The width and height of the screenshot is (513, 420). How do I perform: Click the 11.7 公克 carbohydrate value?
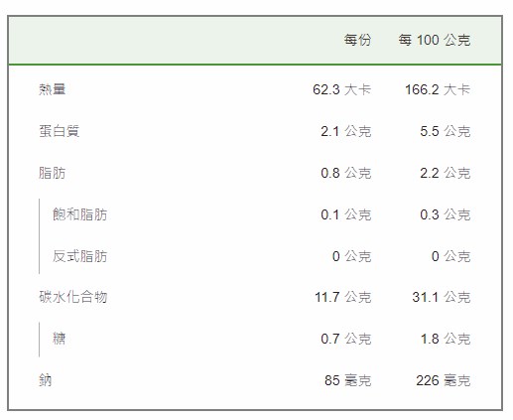coord(342,297)
